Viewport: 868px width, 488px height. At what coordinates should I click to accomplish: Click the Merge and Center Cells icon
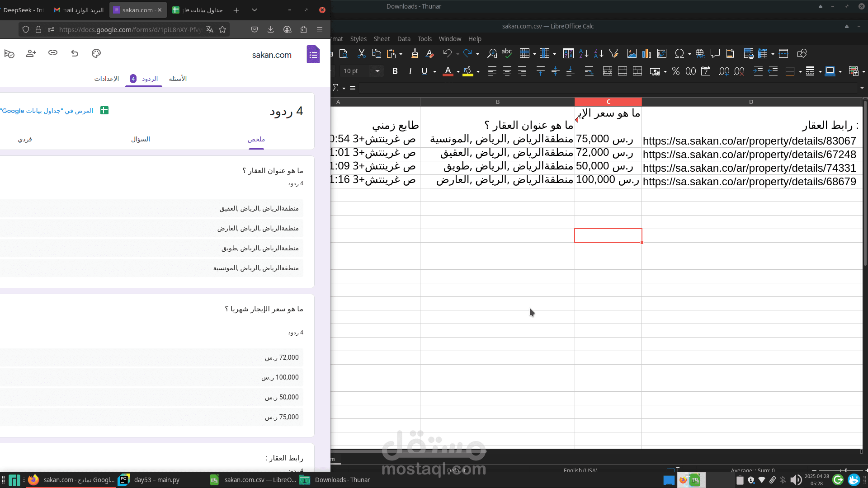click(x=607, y=71)
